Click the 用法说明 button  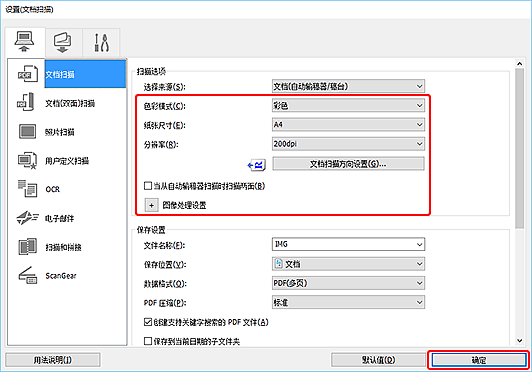tap(53, 360)
